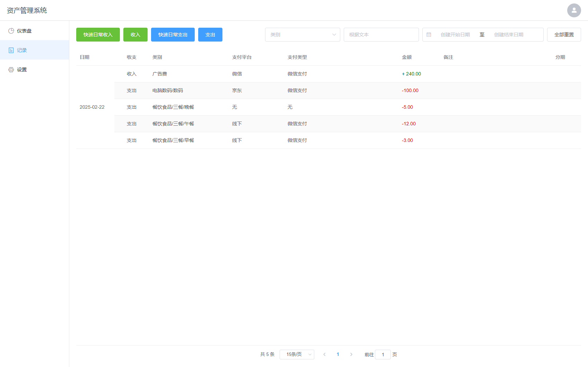Click the 共 5 条 total count
The height and width of the screenshot is (367, 588).
[x=267, y=354]
